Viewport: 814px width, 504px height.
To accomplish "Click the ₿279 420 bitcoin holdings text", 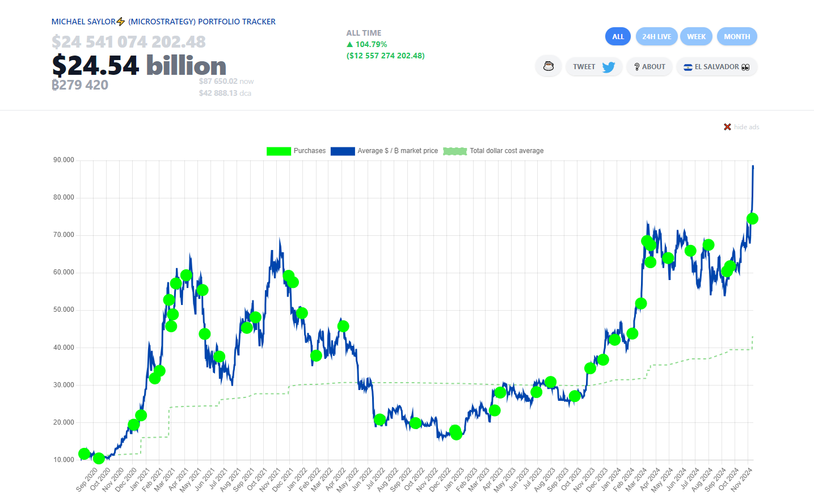I will [80, 85].
